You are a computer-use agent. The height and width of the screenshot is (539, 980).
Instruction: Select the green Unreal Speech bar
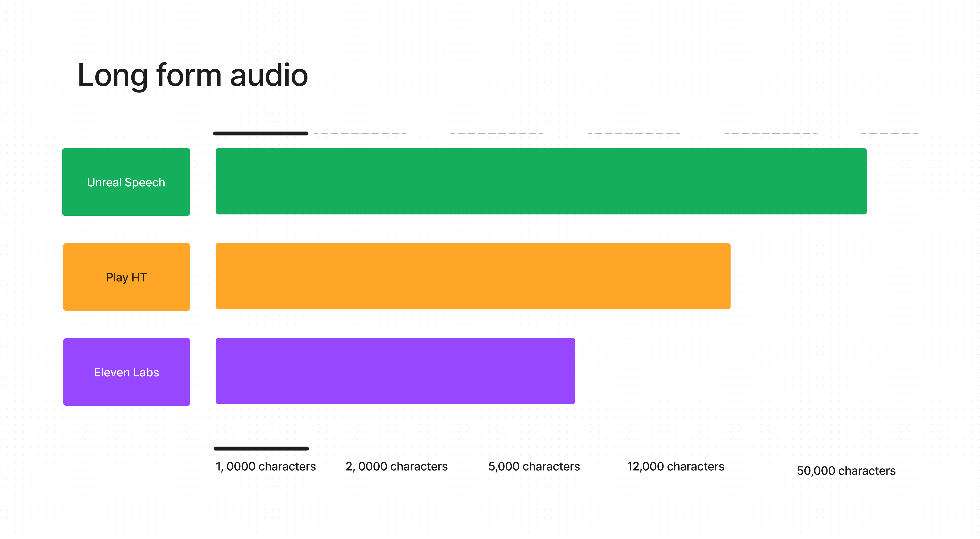[x=541, y=181]
